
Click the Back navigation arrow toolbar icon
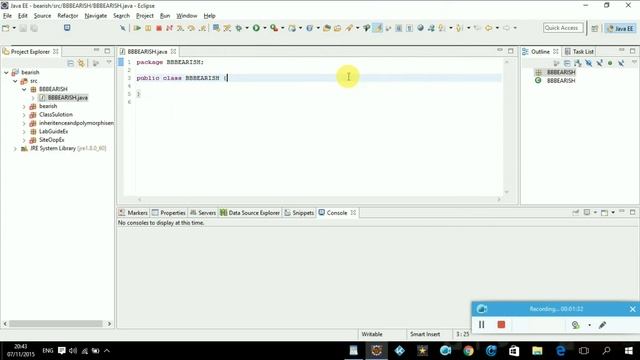(488, 28)
